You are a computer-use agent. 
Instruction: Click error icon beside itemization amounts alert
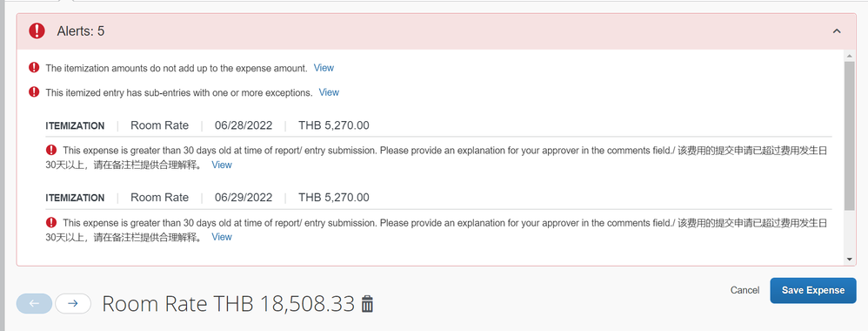pyautogui.click(x=34, y=68)
